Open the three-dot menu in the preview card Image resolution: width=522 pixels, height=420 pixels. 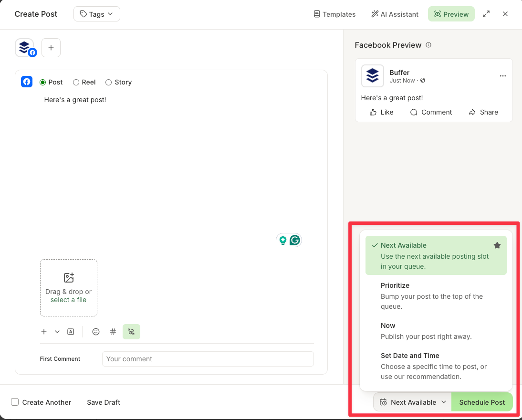point(503,76)
